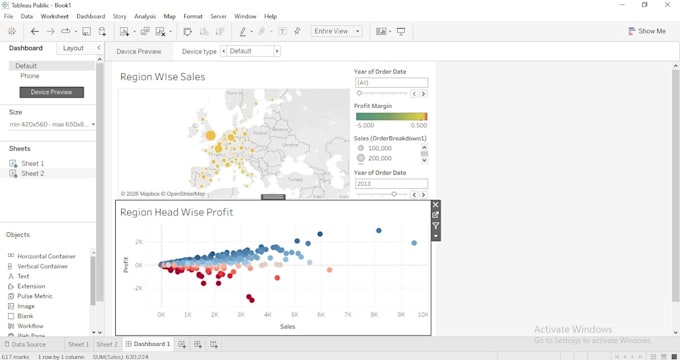
Task: Select the Phone device layout
Action: click(29, 76)
